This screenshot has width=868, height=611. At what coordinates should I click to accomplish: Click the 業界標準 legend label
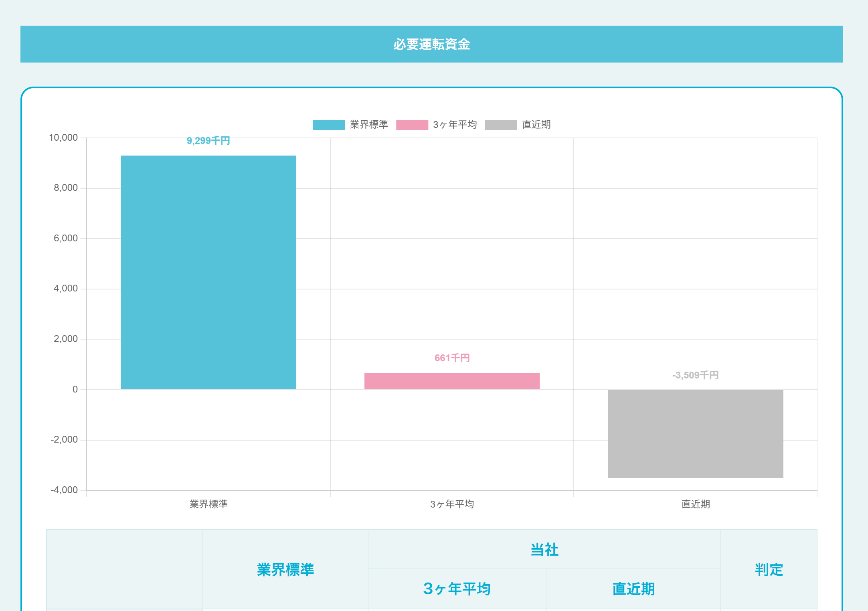368,125
